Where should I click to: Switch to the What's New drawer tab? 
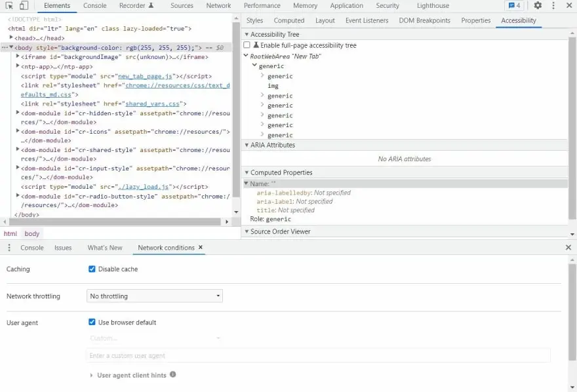[x=105, y=248]
